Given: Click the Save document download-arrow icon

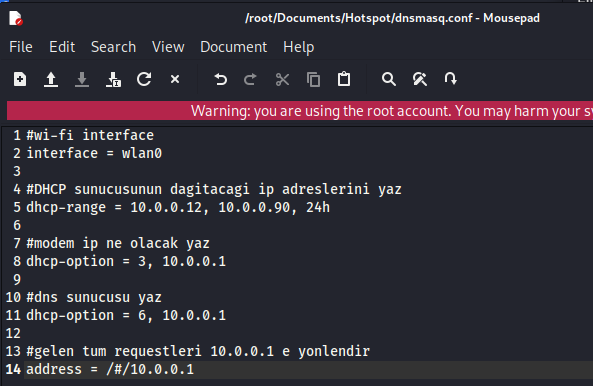Looking at the screenshot, I should tap(82, 79).
